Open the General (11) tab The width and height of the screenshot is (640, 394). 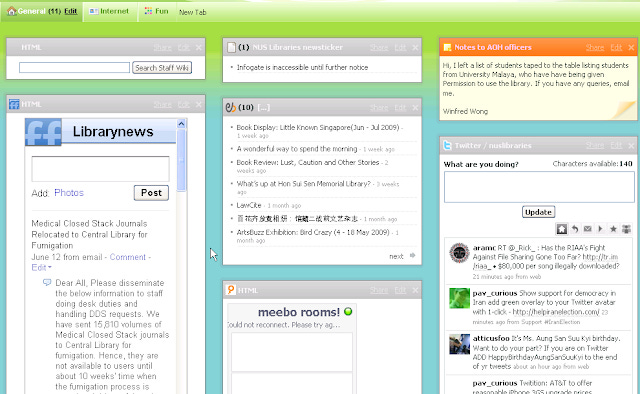[x=42, y=11]
